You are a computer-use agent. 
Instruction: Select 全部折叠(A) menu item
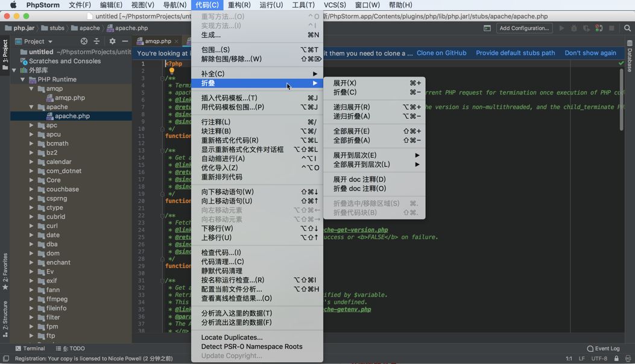click(x=374, y=140)
